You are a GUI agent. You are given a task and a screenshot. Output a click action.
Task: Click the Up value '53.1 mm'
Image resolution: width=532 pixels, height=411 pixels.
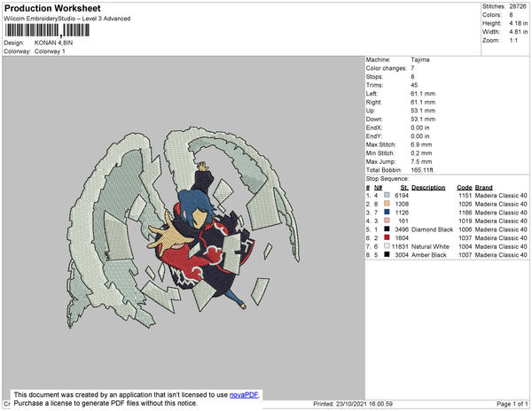tap(423, 111)
